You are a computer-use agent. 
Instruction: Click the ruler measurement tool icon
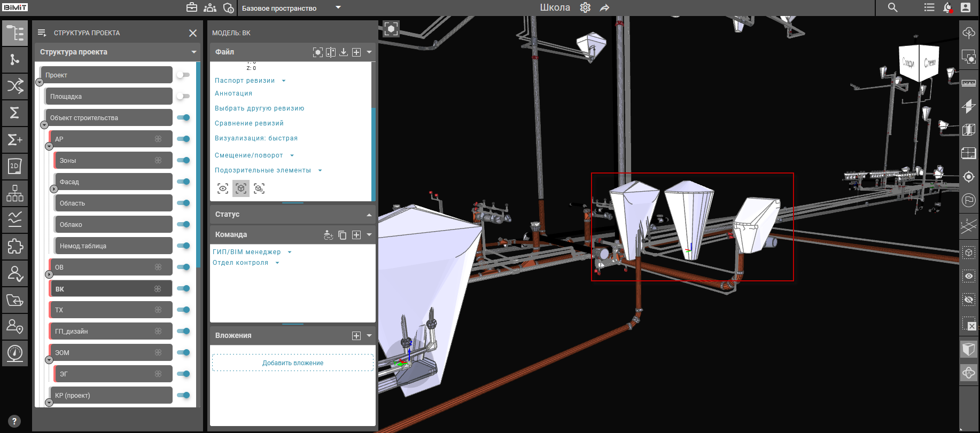coord(968,83)
